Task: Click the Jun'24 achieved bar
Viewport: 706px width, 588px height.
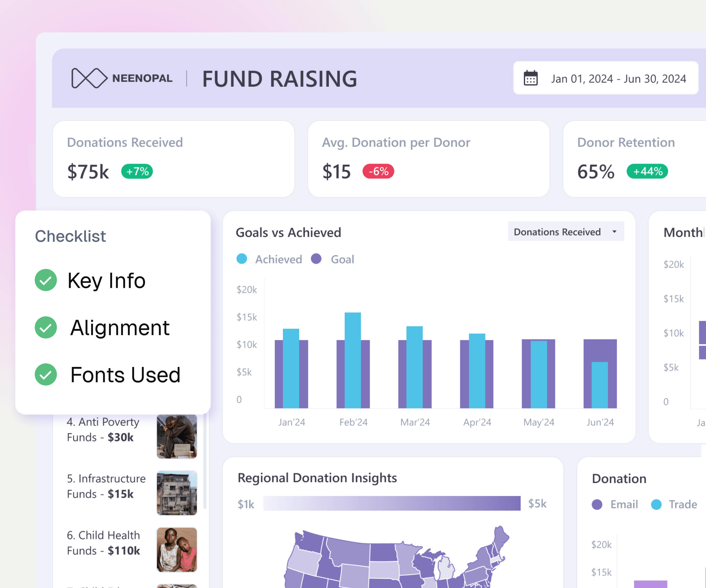Action: pos(600,385)
